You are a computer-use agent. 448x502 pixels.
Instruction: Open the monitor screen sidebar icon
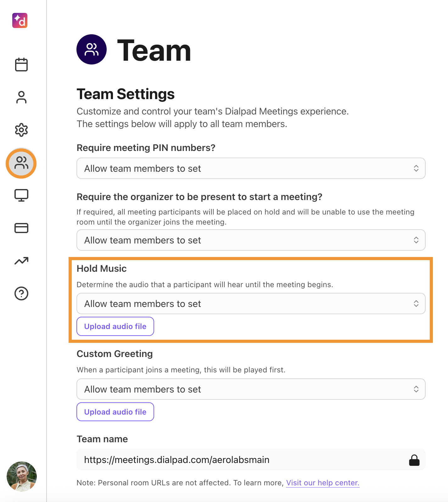point(21,195)
